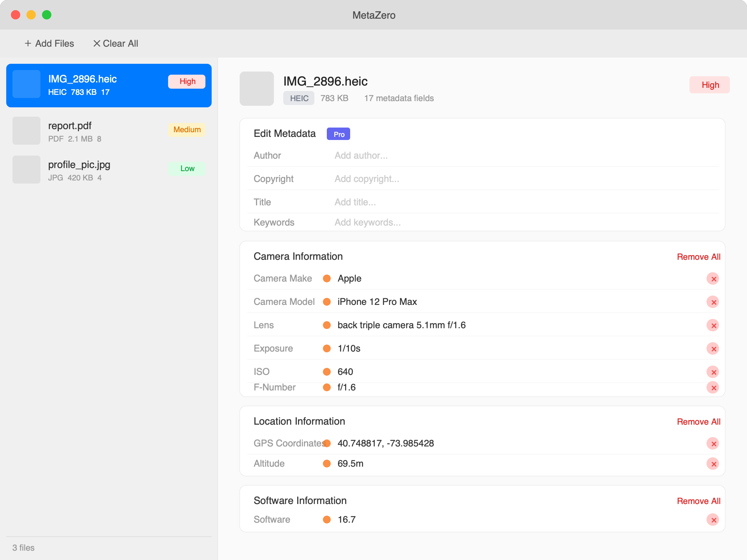Viewport: 747px width, 560px height.
Task: Click the 'Camera Information' section heading
Action: pos(298,256)
